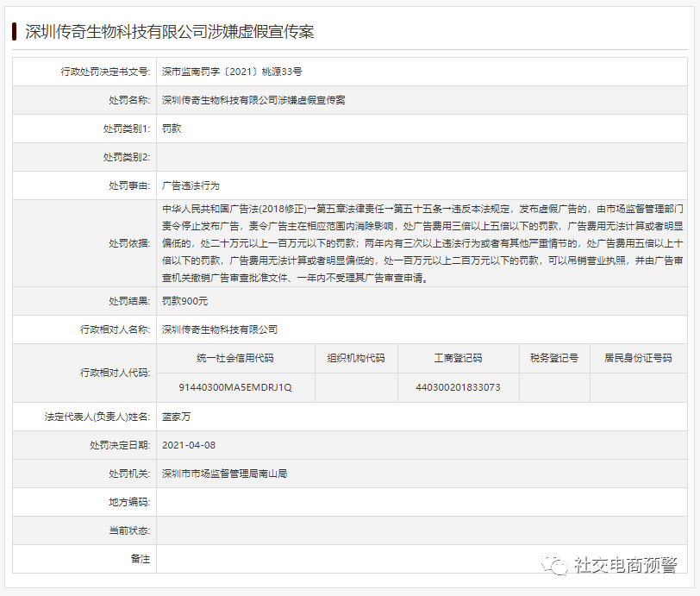Viewport: 700px width, 596px height.
Task: Click the 罚款900元 penalty result
Action: (184, 301)
